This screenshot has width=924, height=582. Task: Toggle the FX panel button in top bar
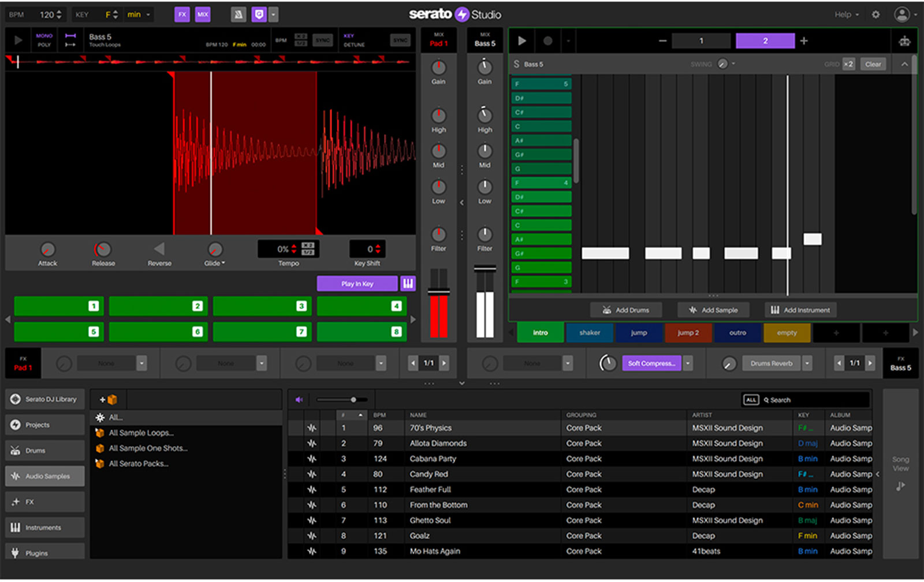182,14
